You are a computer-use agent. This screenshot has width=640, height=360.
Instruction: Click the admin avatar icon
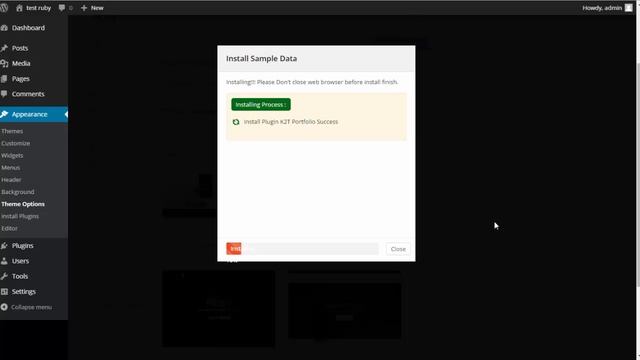[629, 8]
